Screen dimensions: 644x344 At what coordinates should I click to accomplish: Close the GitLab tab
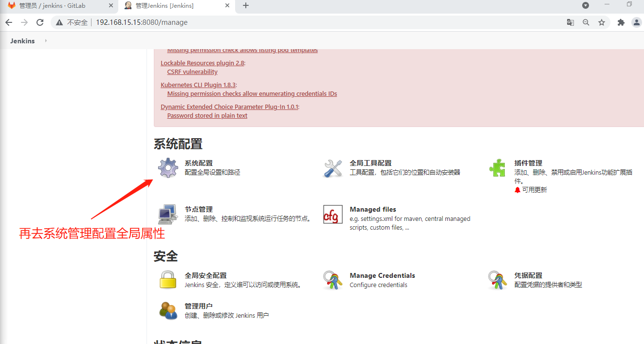pyautogui.click(x=110, y=6)
